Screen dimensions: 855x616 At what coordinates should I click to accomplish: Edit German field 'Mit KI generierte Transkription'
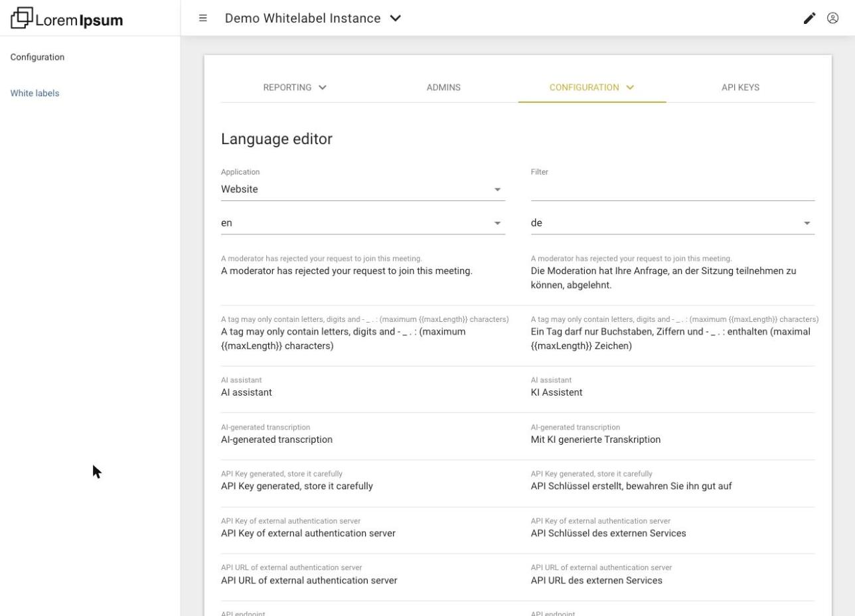(672, 439)
